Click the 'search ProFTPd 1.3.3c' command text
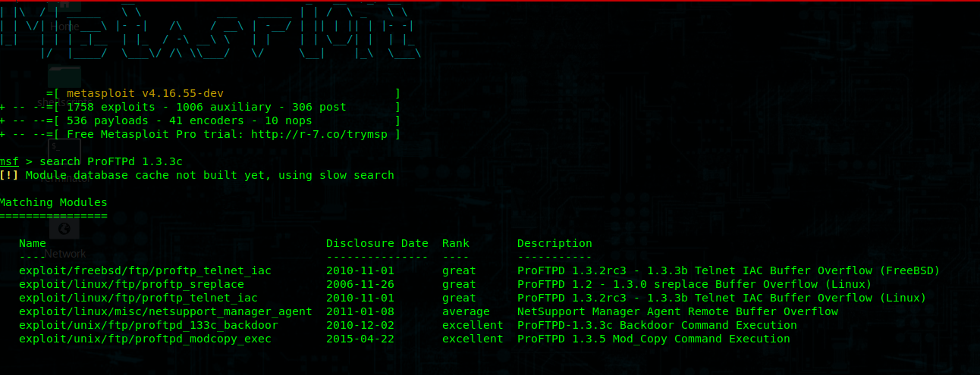980x375 pixels. (111, 161)
